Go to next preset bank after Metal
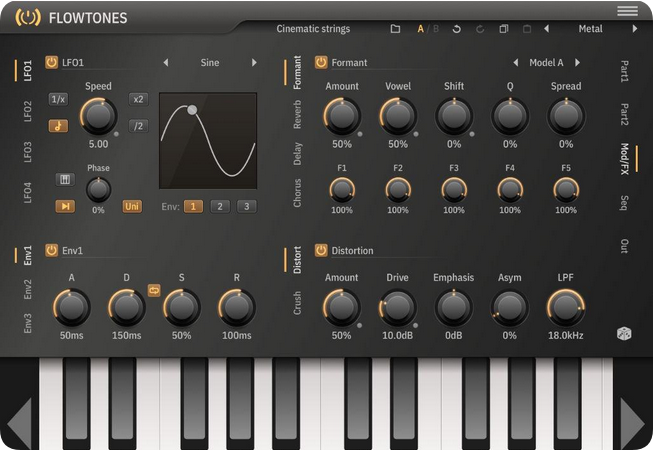 pos(635,29)
